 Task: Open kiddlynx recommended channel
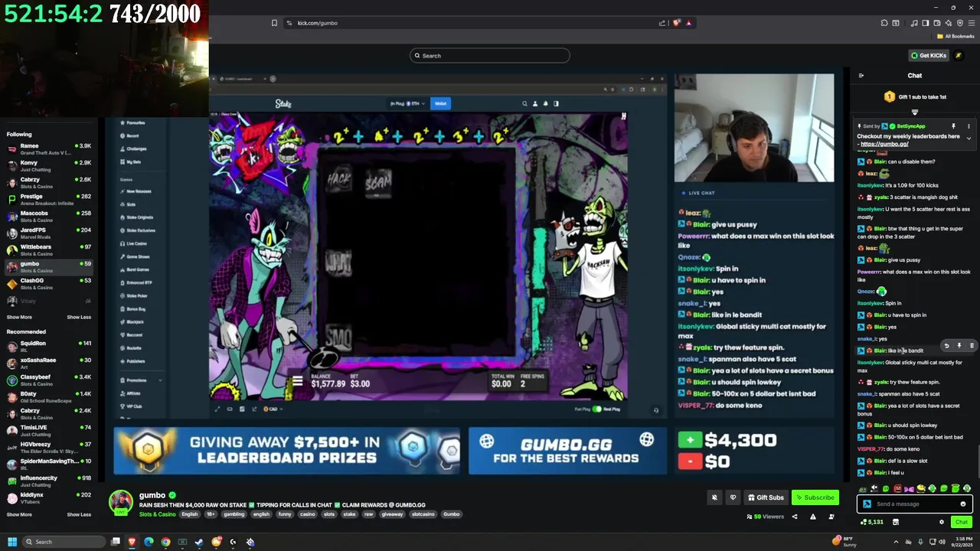48,497
